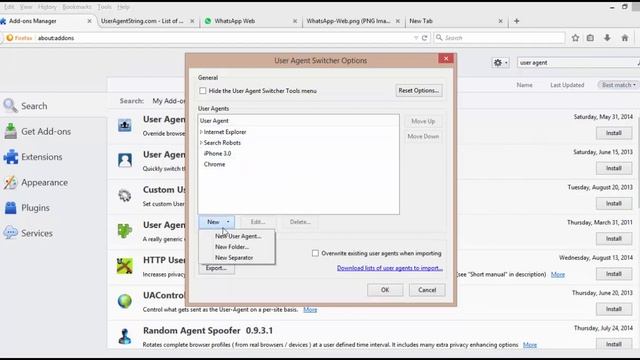The image size is (640, 360).
Task: Click the green puzzle piece add-on icon
Action: [124, 231]
